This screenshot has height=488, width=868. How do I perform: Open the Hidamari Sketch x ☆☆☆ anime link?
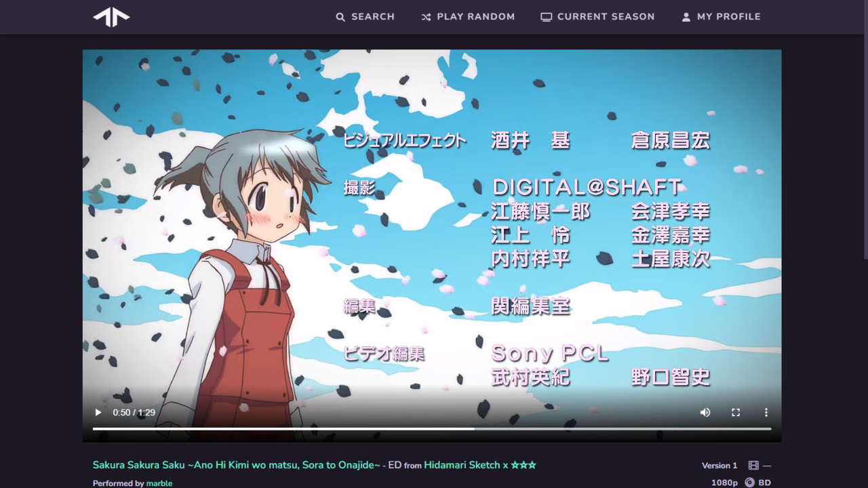tap(480, 465)
